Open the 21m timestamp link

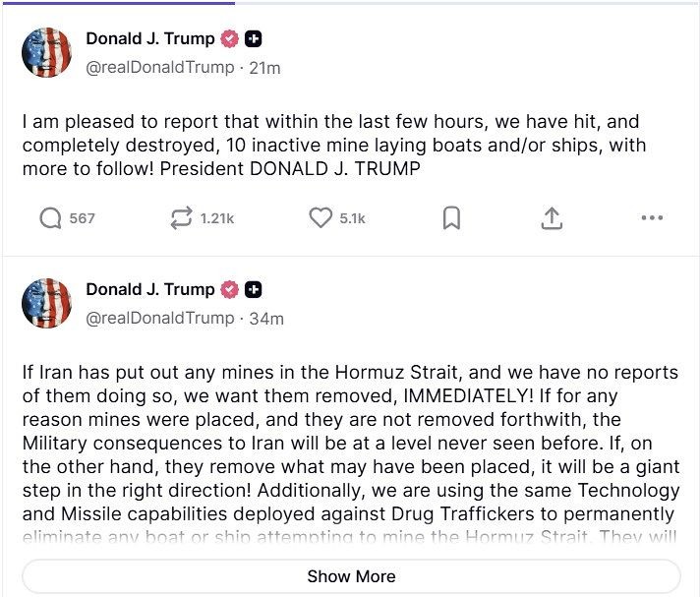click(265, 68)
